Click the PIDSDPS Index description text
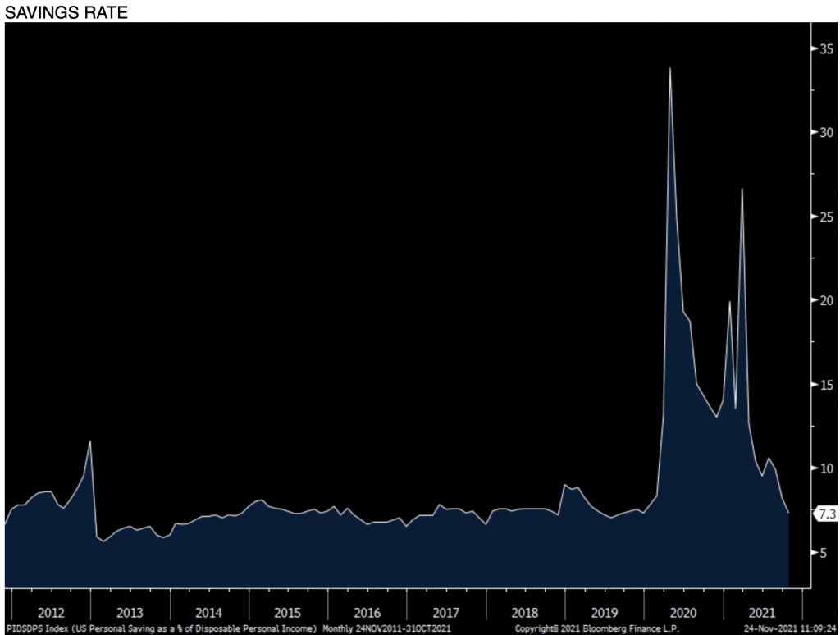840x635 pixels. tap(161, 628)
